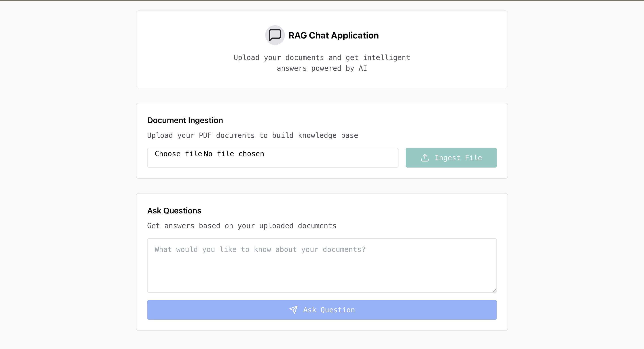644x349 pixels.
Task: Click the Ask Questions heading
Action: coord(174,211)
